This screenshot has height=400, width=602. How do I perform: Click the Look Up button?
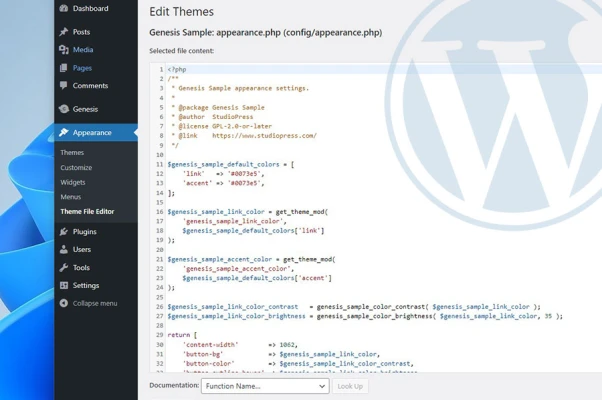[x=350, y=386]
